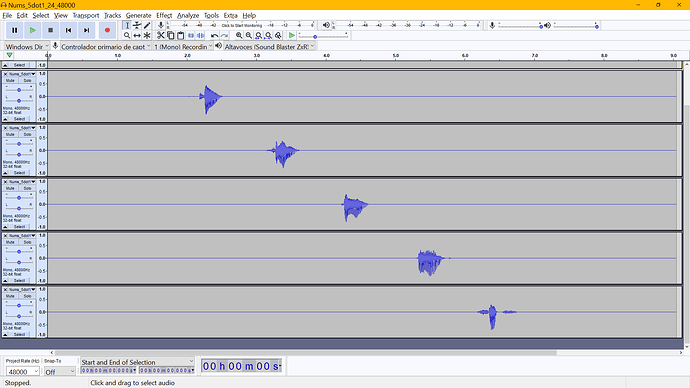Click Fit project to width icon
The height and width of the screenshot is (388, 690).
(268, 36)
